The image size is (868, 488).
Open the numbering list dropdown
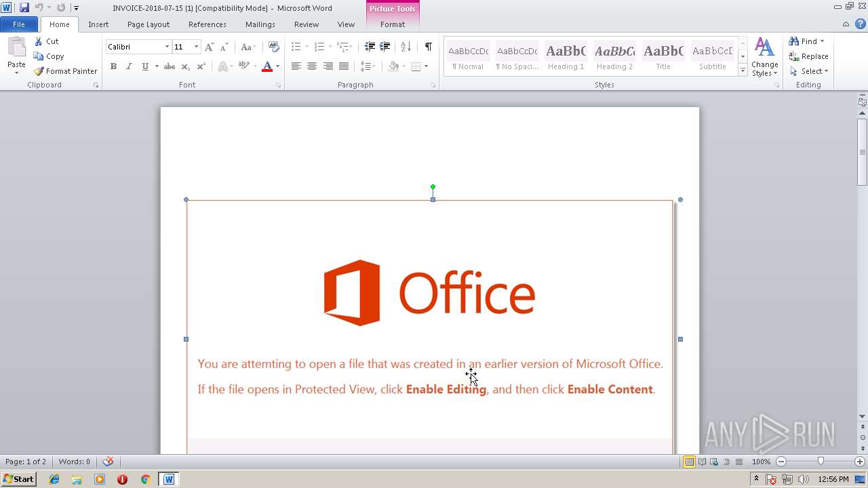pyautogui.click(x=330, y=47)
